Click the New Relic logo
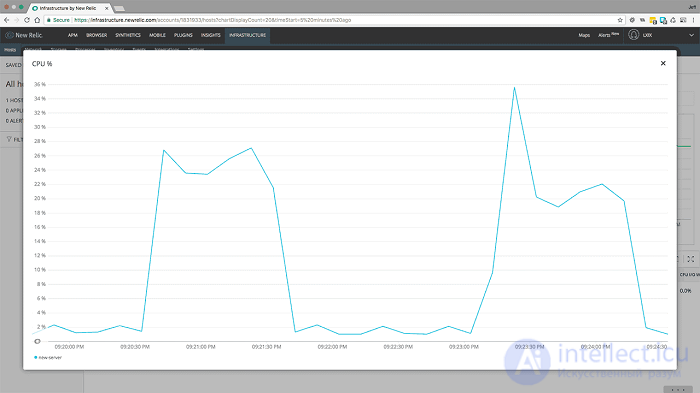 pos(24,35)
